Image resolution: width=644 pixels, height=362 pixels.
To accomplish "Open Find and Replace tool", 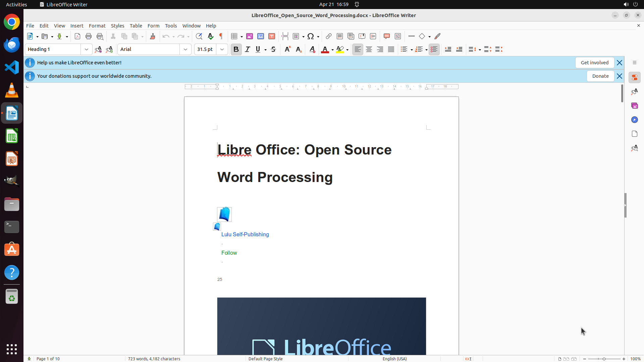I will pos(199,36).
